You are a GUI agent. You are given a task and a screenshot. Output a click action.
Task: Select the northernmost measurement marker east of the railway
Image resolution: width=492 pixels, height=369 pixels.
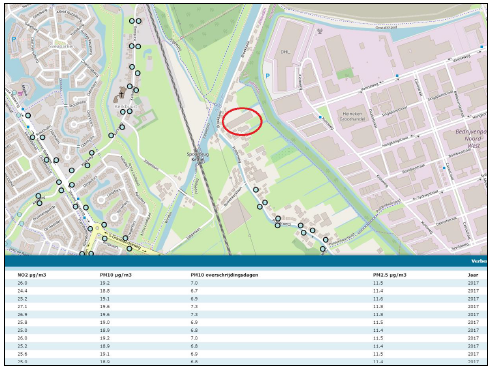click(256, 190)
